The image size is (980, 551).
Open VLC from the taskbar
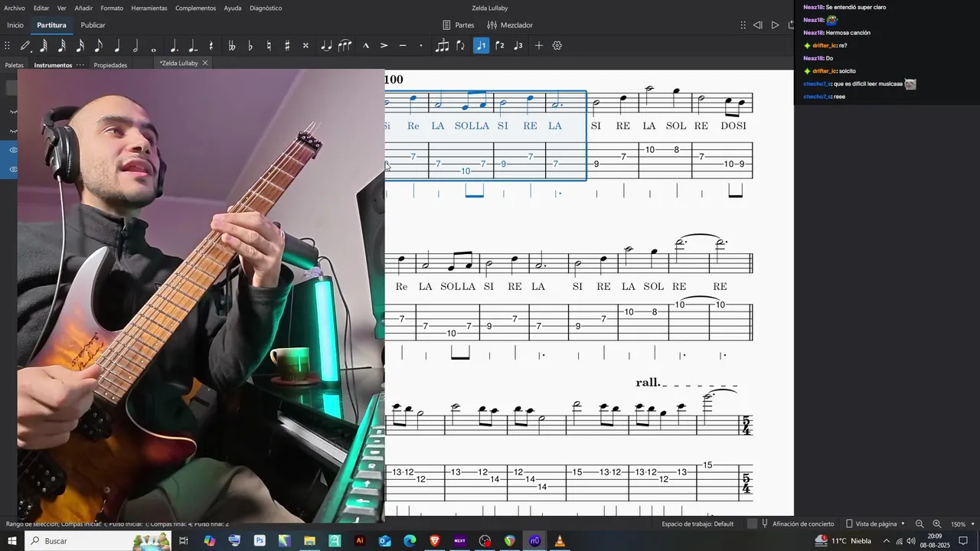[x=560, y=541]
